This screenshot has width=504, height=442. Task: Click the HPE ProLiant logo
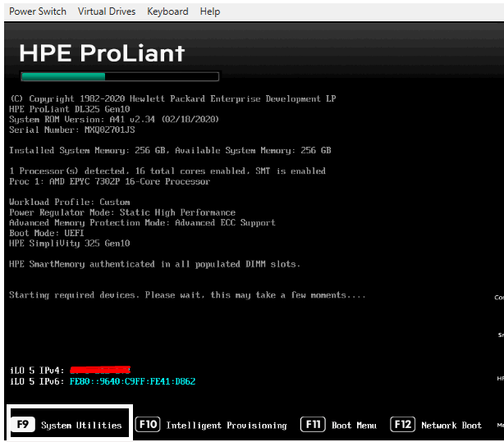102,53
